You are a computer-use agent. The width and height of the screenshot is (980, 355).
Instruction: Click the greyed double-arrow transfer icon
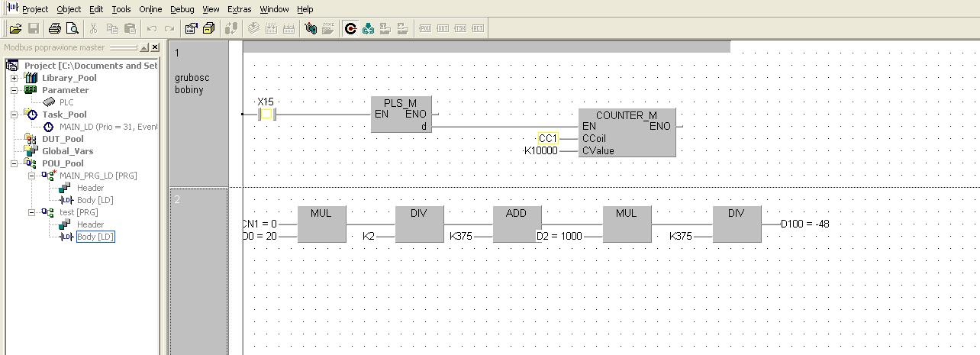click(x=231, y=28)
